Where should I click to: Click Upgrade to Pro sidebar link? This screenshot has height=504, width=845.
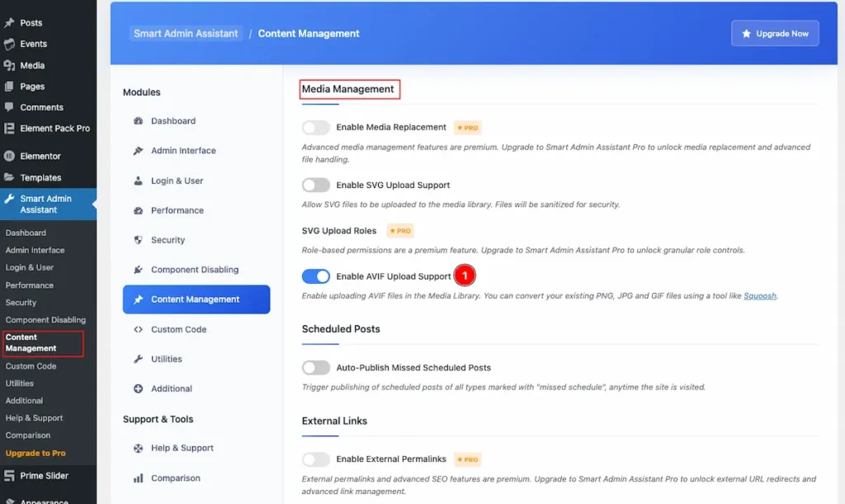point(35,453)
